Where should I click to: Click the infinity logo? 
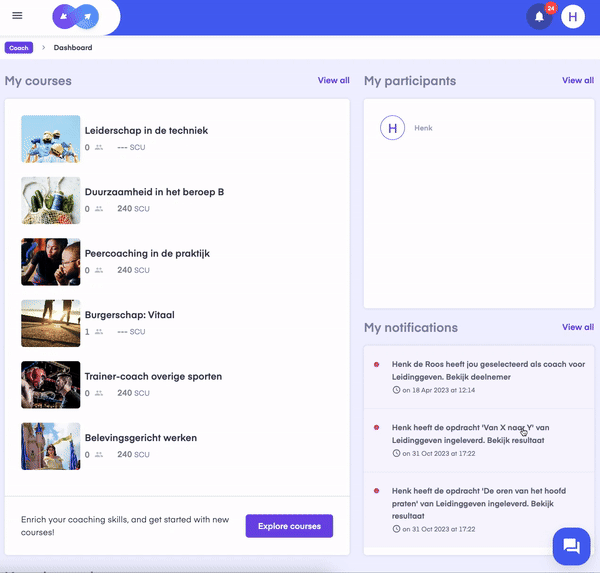(75, 17)
